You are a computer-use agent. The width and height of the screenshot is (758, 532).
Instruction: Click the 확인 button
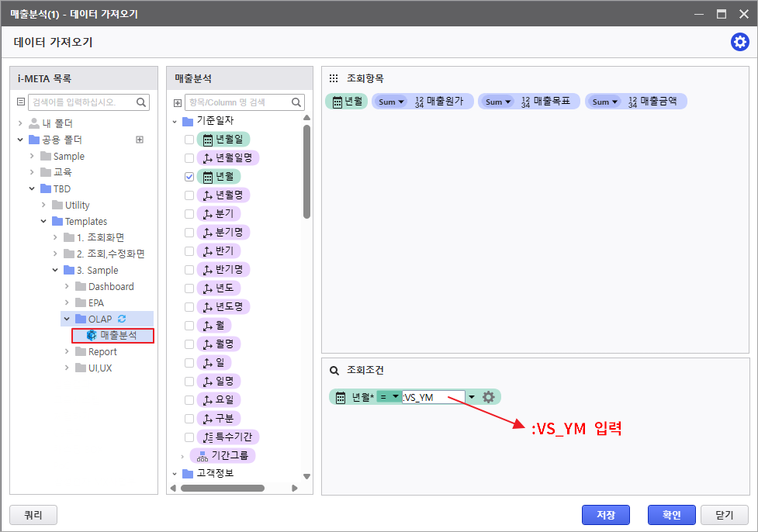(x=671, y=515)
